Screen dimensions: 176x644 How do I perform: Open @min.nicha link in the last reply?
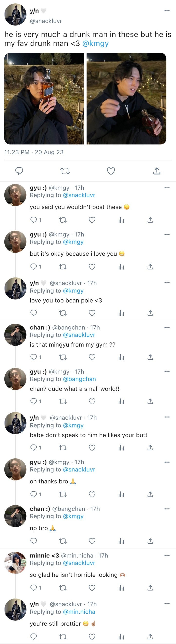coord(79,612)
